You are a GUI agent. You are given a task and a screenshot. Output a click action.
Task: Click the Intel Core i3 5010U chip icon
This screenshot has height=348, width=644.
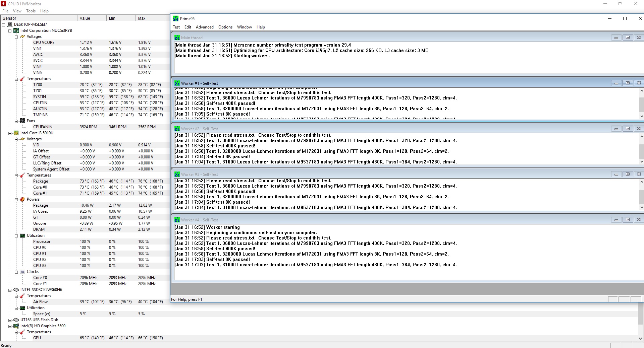click(16, 133)
